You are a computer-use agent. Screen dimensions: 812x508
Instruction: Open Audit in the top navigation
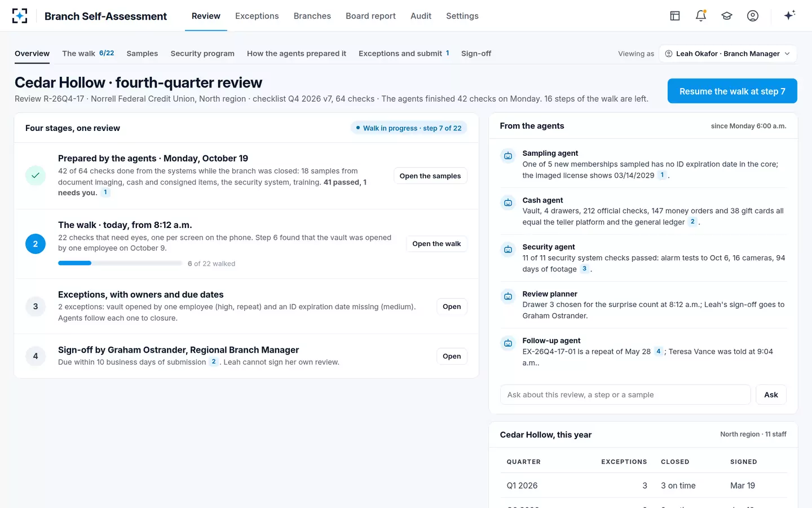point(421,16)
